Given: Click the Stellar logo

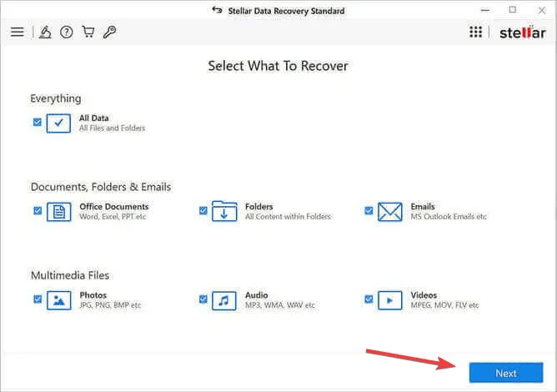Looking at the screenshot, I should [522, 33].
